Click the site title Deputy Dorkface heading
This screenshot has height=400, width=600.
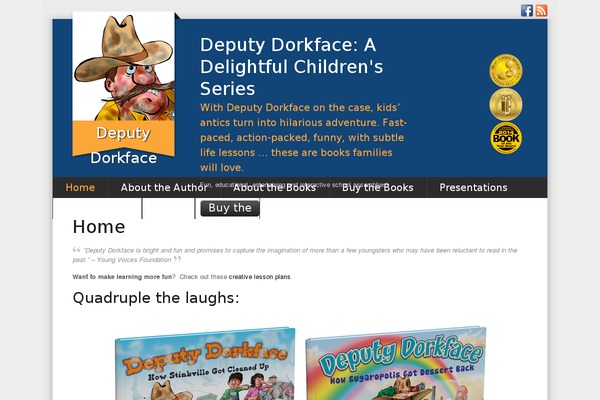tap(292, 67)
